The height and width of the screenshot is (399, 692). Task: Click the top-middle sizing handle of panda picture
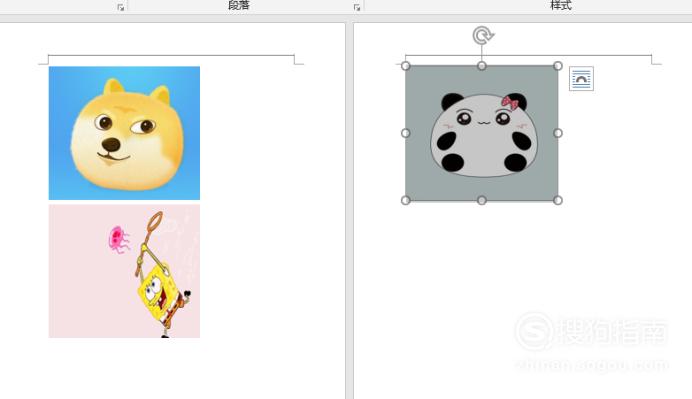point(481,66)
